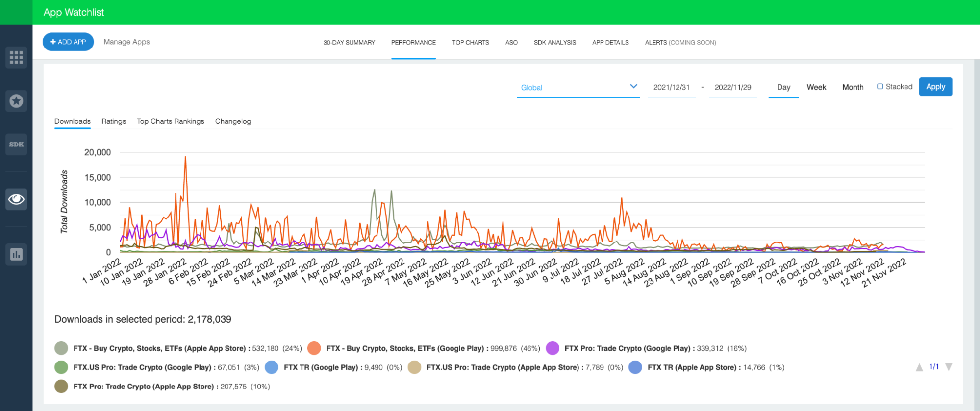Select the eye watchlist sidebar icon

(16, 199)
